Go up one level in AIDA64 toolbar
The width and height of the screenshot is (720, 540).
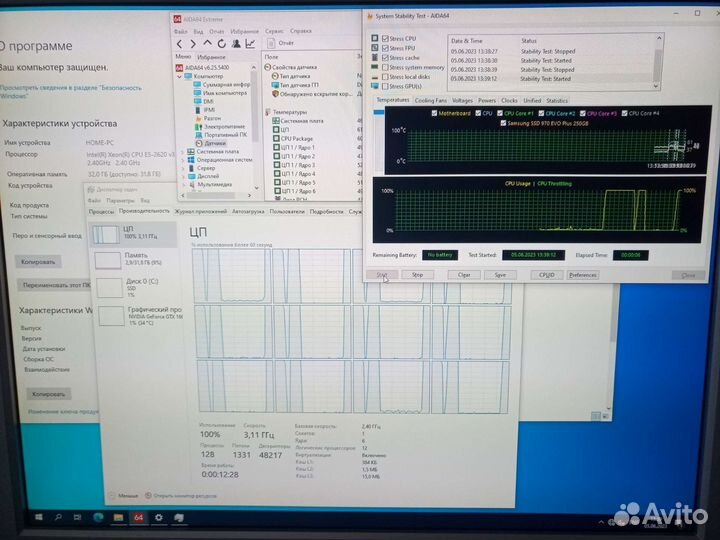(x=208, y=43)
